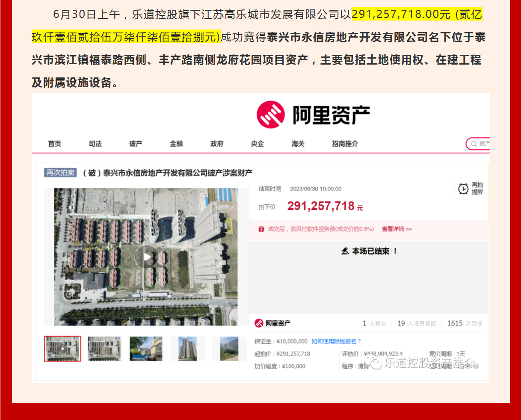This screenshot has width=521, height=420.
Task: Click the 如何使用除钱报名？ link
Action: point(336,341)
